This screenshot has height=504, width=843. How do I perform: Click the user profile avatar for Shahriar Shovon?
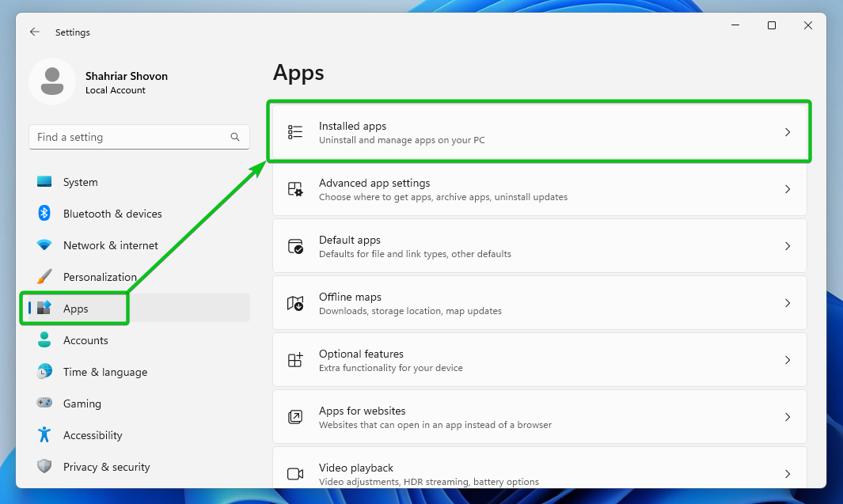tap(52, 81)
